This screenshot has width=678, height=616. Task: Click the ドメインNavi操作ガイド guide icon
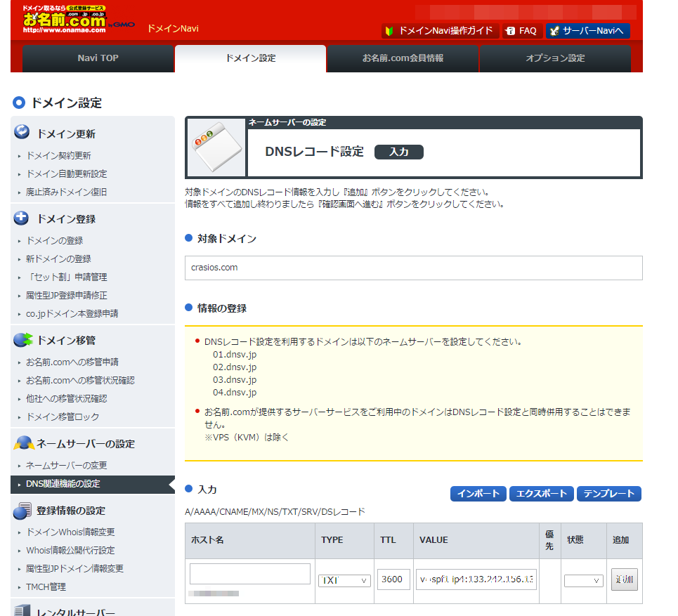[387, 30]
